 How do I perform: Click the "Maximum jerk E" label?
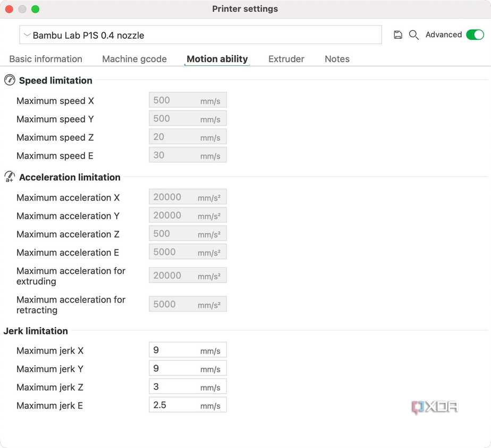click(x=49, y=406)
